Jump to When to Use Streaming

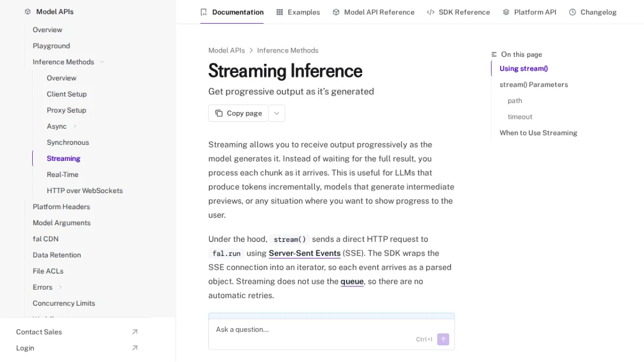[x=538, y=133]
